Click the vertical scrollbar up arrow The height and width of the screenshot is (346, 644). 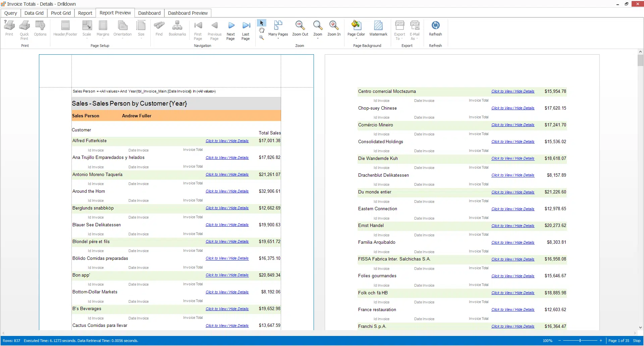click(x=640, y=52)
